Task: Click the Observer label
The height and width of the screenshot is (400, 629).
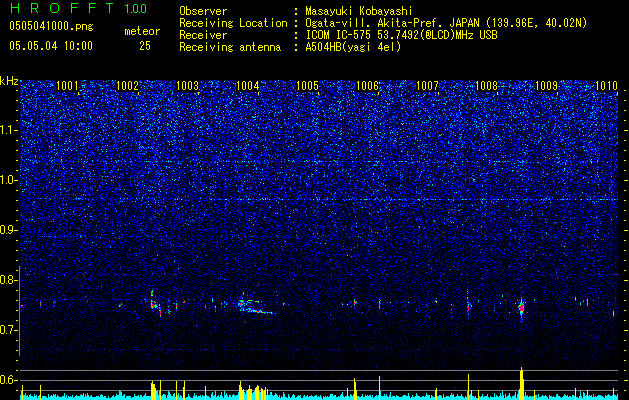Action: pos(203,12)
